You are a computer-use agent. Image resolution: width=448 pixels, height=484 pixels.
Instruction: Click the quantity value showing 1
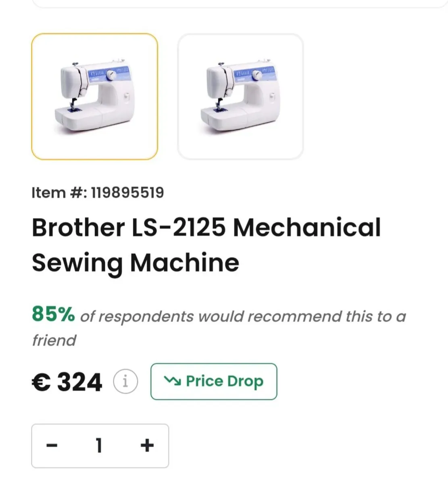point(99,446)
